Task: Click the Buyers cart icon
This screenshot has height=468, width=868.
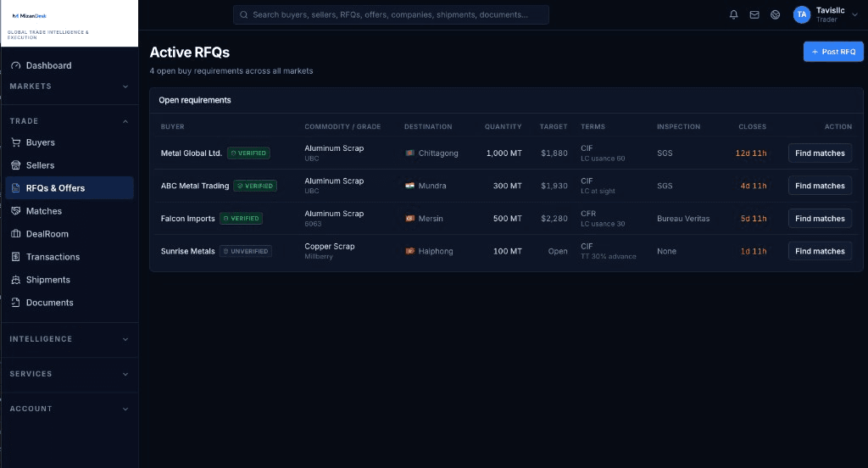Action: click(15, 142)
